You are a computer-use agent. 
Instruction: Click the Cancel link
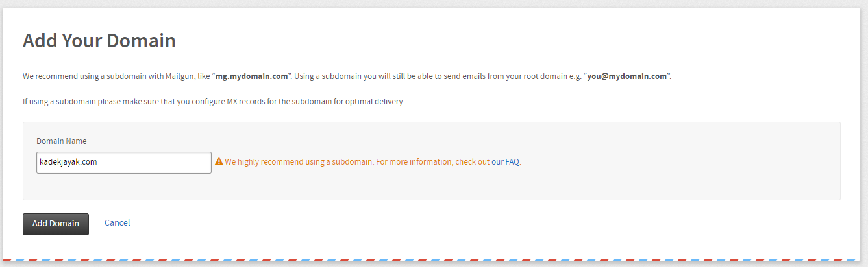coord(117,223)
